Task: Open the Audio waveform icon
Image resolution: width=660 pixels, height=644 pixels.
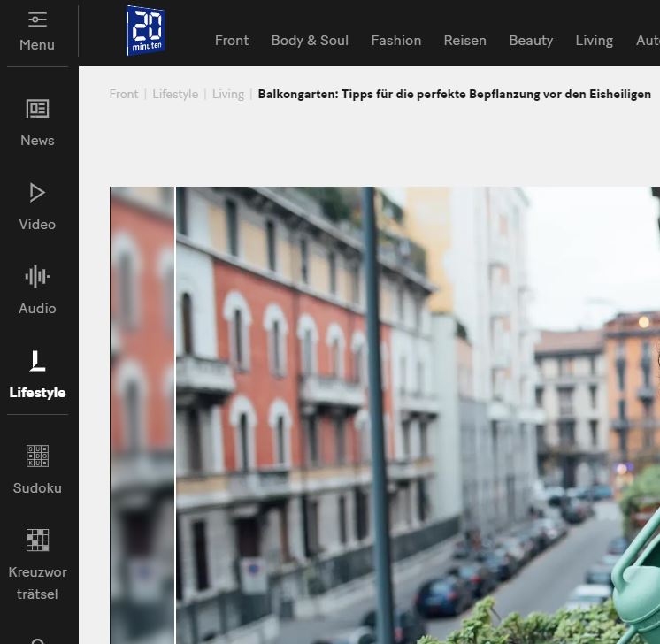Action: pos(37,277)
